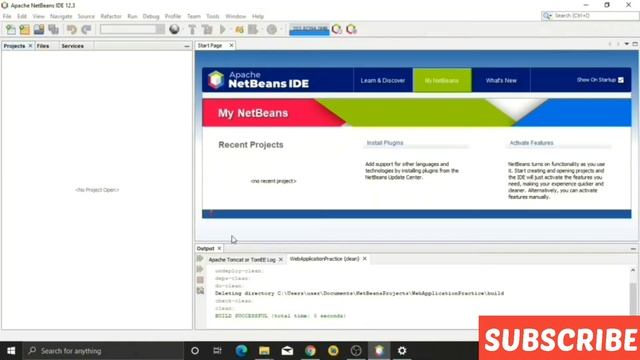Image resolution: width=640 pixels, height=360 pixels.
Task: Click the Build Project hammer icon
Action: click(192, 29)
